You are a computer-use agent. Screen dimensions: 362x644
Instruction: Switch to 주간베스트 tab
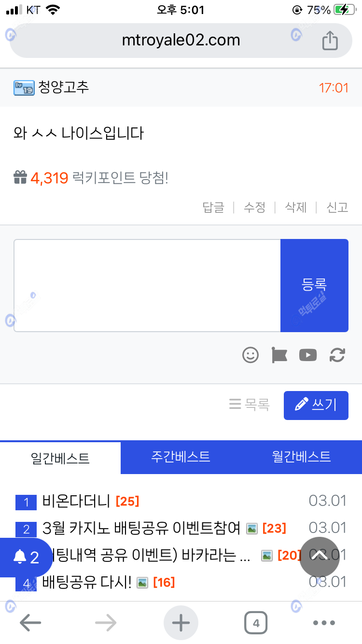[181, 457]
